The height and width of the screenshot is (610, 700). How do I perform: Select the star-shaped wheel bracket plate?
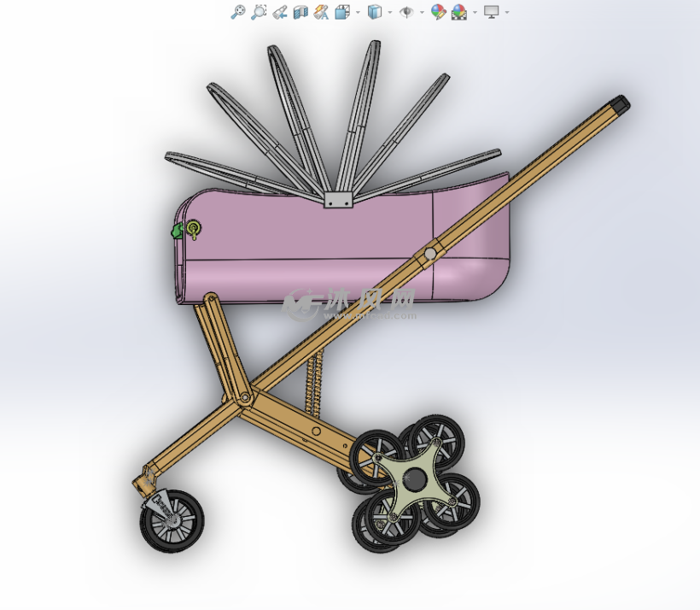pyautogui.click(x=415, y=478)
